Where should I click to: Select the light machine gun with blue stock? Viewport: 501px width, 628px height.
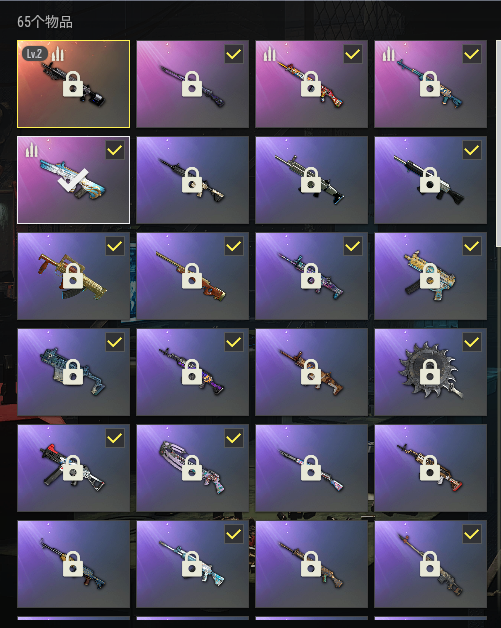pyautogui.click(x=311, y=180)
